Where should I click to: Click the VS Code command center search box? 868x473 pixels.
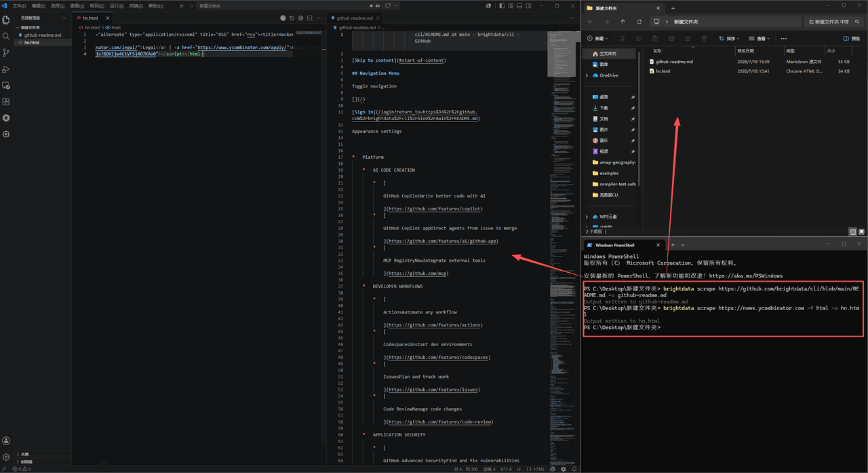click(x=297, y=5)
